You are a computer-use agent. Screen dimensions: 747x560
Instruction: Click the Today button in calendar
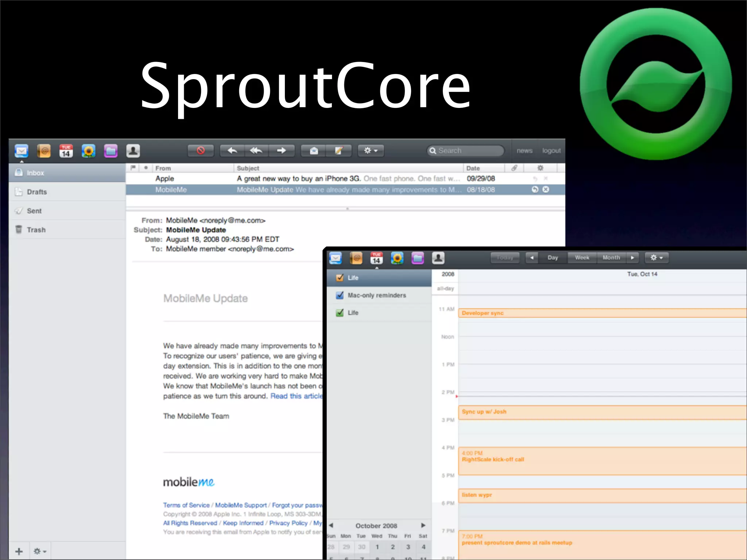pyautogui.click(x=505, y=258)
